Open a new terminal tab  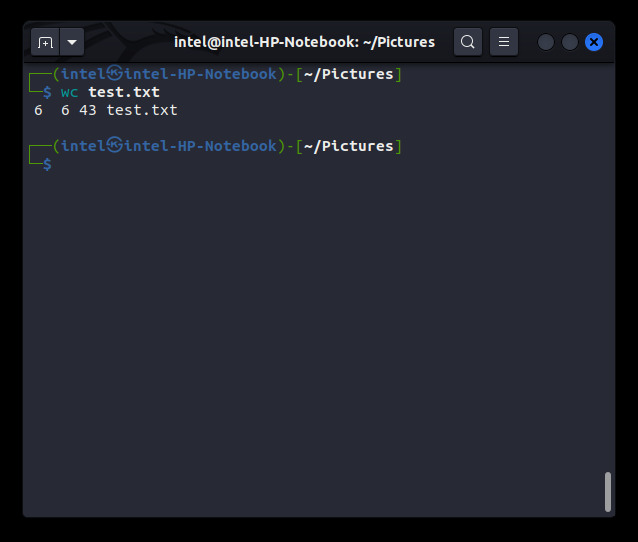[45, 42]
